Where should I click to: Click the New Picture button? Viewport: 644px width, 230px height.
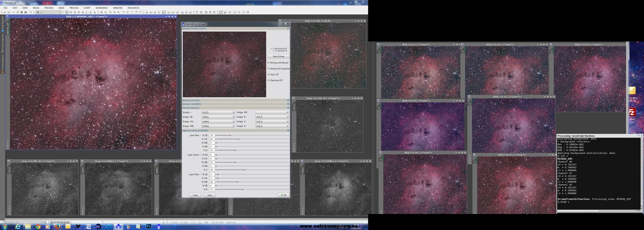pos(279,56)
